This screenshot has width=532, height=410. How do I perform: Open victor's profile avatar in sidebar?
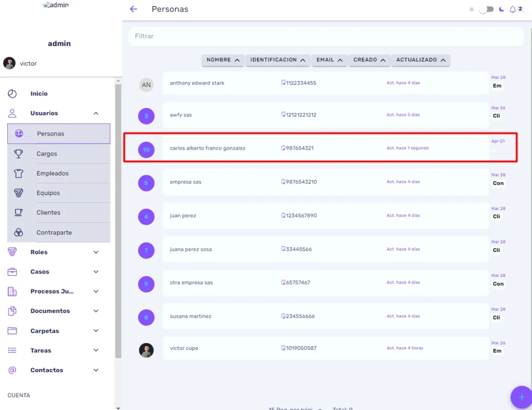point(9,63)
